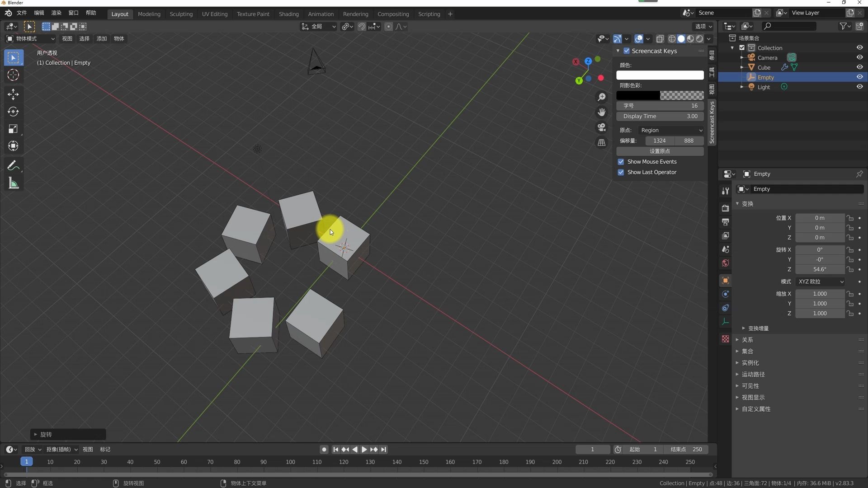Viewport: 868px width, 488px height.
Task: Expand the Cube entry in the outliner
Action: (742, 67)
